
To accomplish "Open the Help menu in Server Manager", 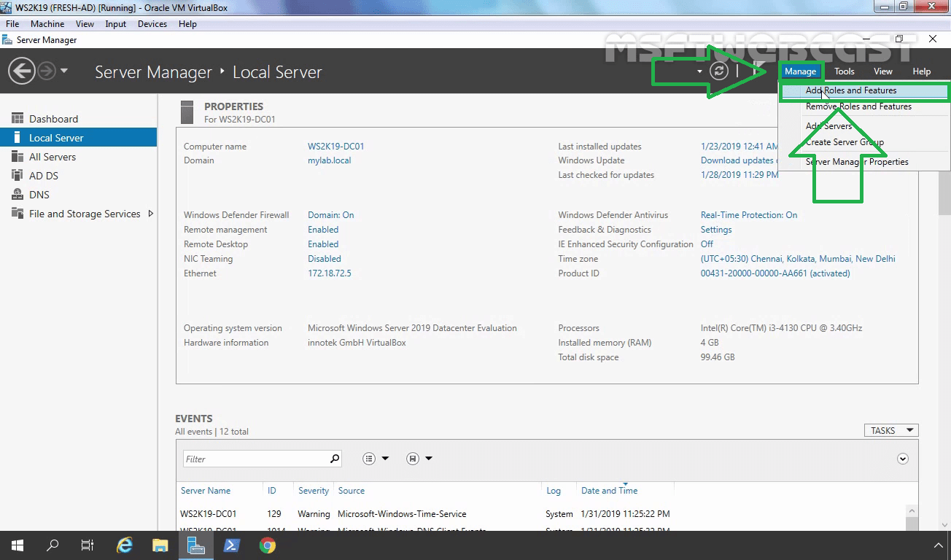I will tap(922, 71).
